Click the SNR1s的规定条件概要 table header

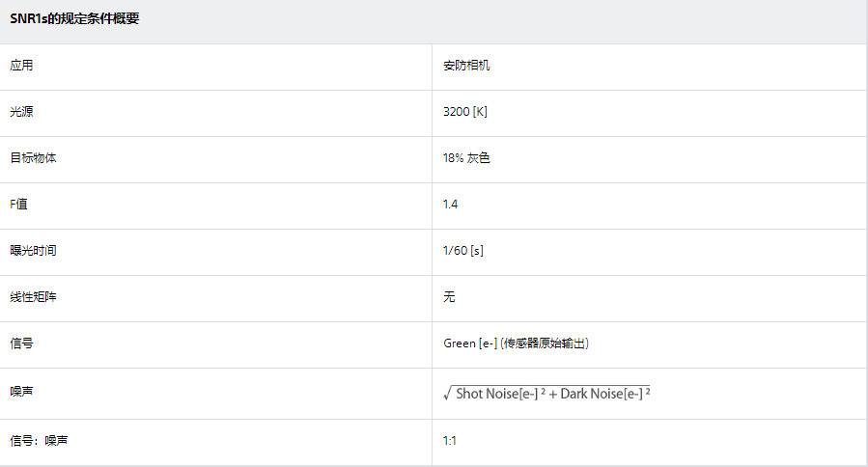pos(74,18)
